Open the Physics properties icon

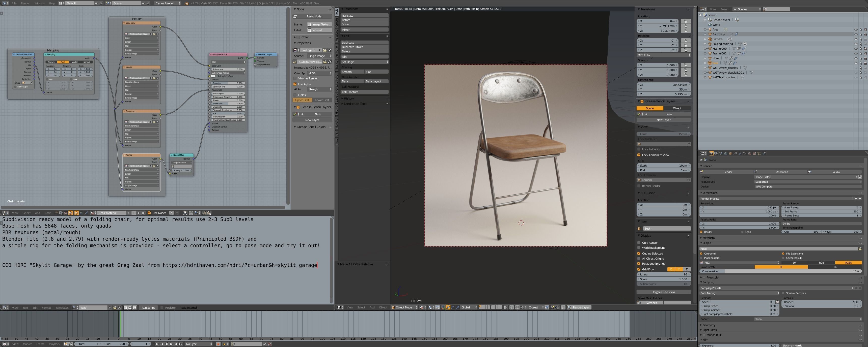(764, 153)
